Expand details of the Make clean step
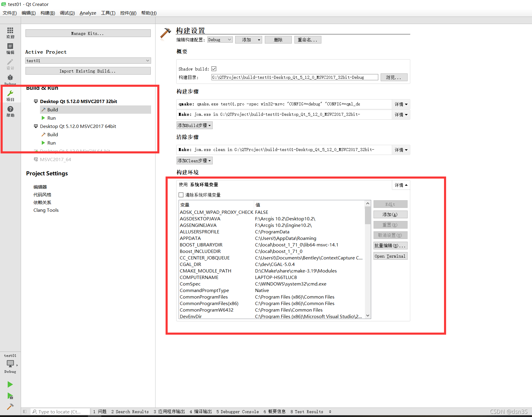 (x=401, y=150)
